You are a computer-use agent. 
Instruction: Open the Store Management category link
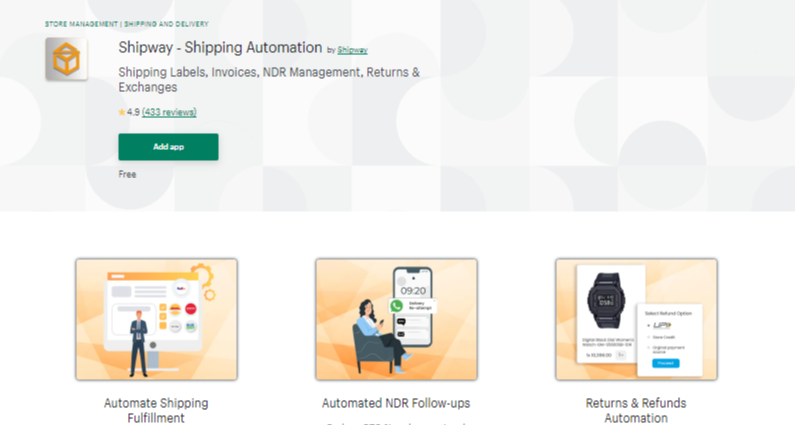pyautogui.click(x=81, y=24)
